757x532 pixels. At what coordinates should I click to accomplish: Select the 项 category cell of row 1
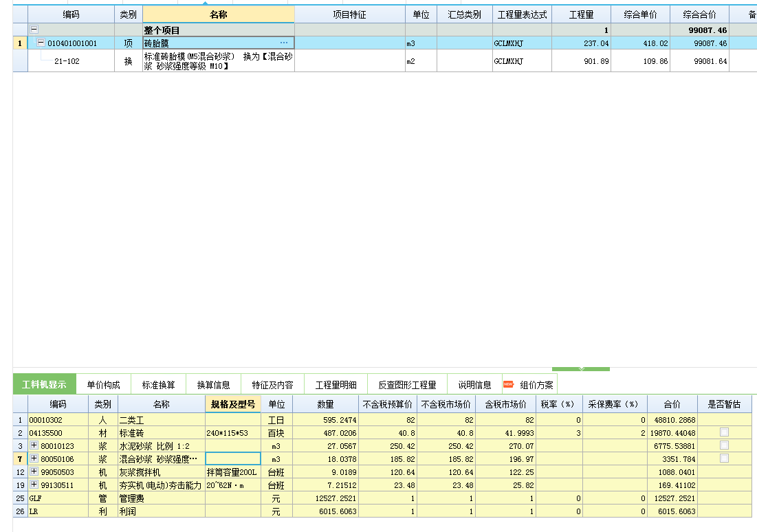click(128, 43)
